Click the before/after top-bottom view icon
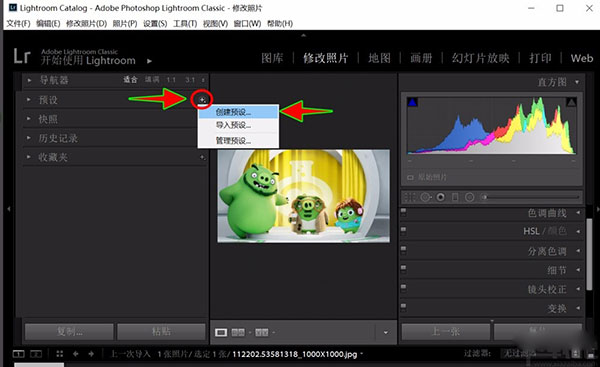 click(x=262, y=332)
